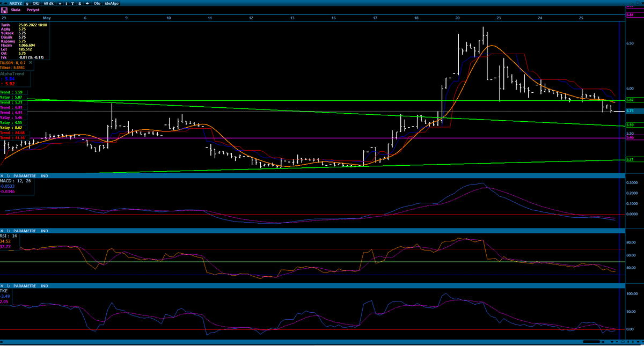
Task: Close the MACD panel with its X
Action: (2, 175)
